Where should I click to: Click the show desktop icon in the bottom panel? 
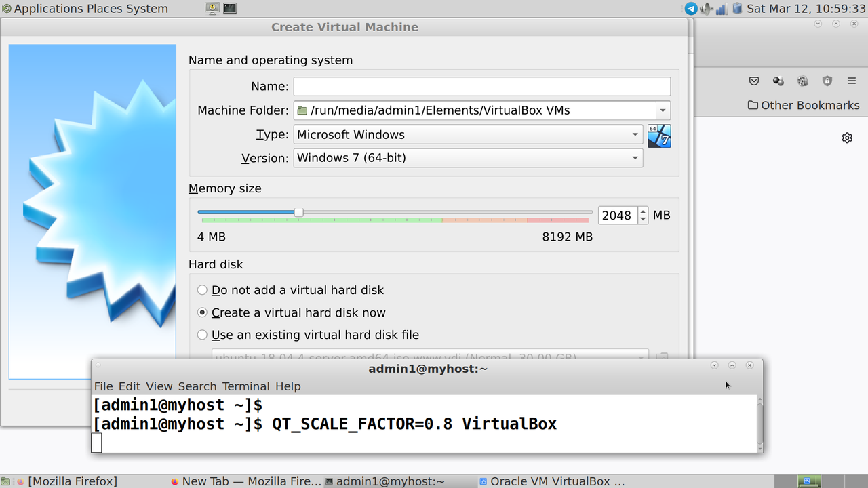click(5, 481)
